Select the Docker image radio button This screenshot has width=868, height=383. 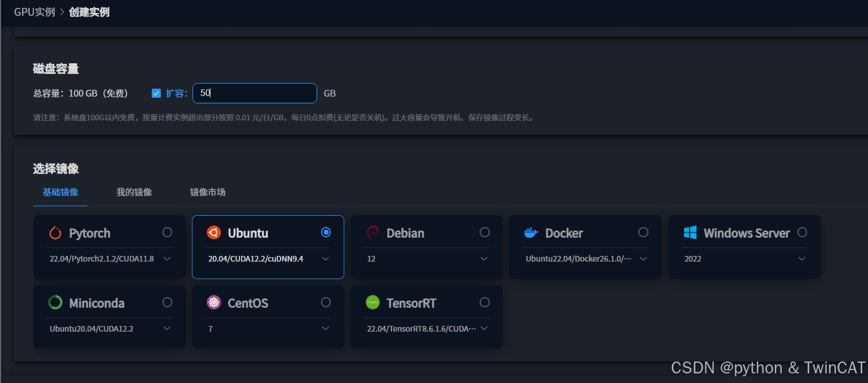pyautogui.click(x=643, y=232)
